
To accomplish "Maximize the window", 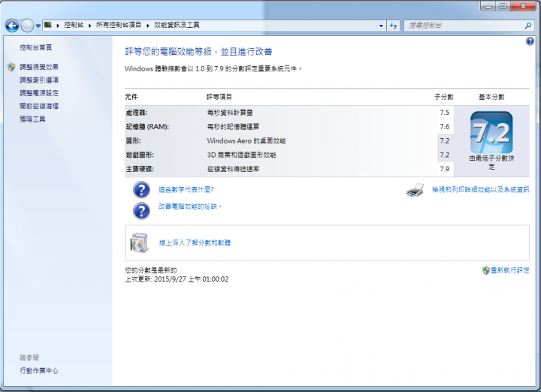I will 503,6.
